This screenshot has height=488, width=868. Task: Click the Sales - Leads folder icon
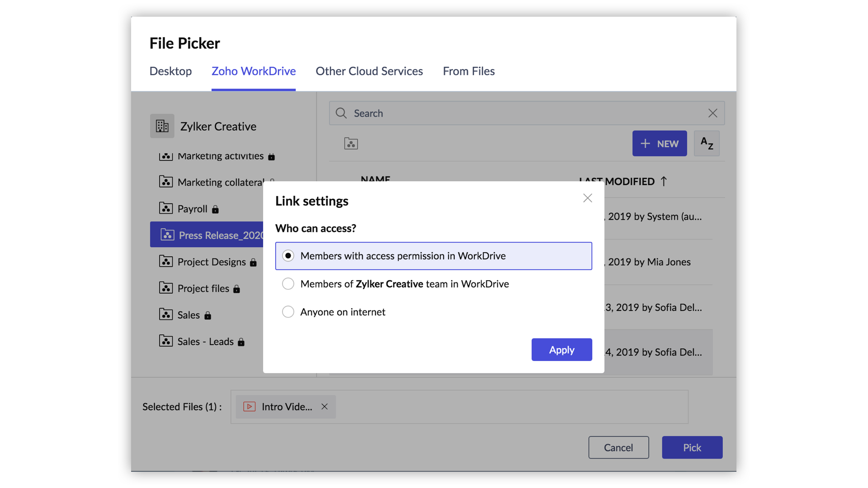[x=166, y=341]
